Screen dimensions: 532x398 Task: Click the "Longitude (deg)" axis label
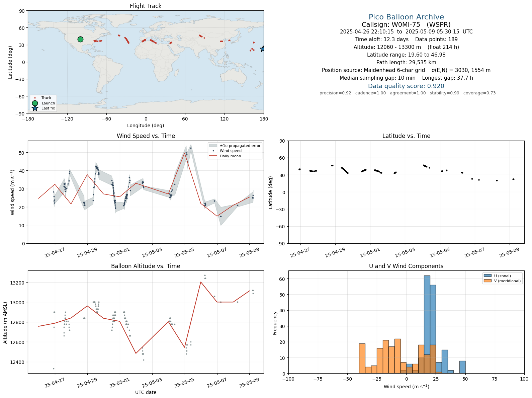[x=146, y=126]
